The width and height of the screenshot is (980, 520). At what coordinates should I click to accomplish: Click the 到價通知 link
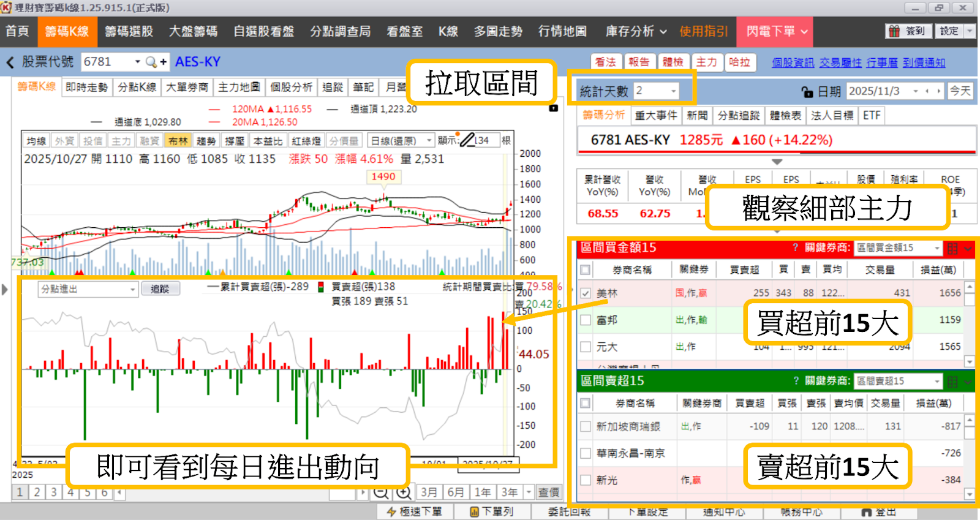coord(924,62)
